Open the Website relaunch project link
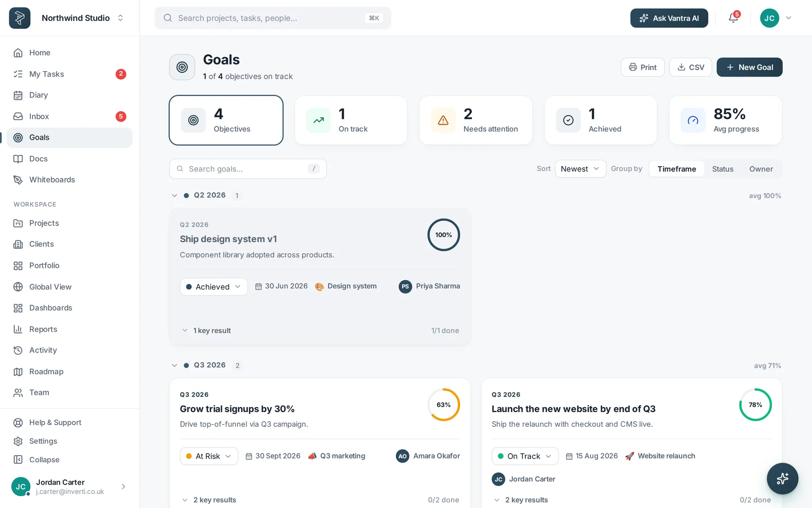This screenshot has width=812, height=508. click(660, 456)
